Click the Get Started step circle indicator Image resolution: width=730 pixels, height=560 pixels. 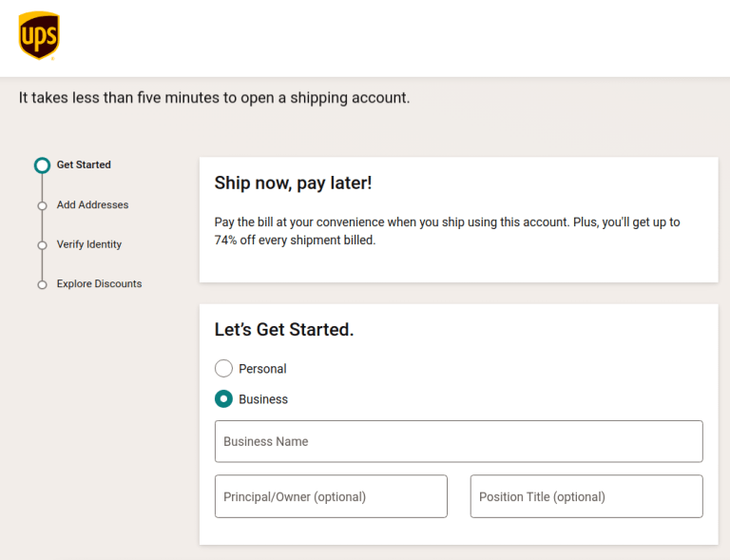[x=42, y=165]
